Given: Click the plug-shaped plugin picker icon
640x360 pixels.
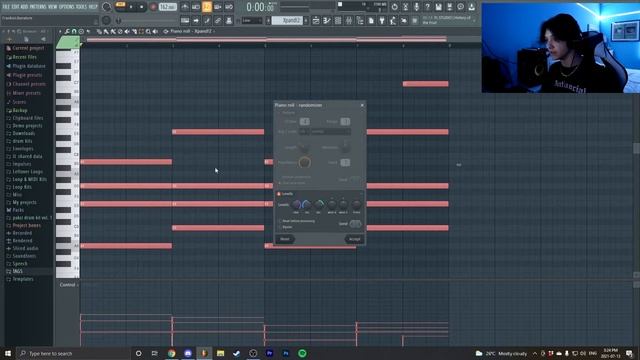Looking at the screenshot, I should (x=382, y=20).
